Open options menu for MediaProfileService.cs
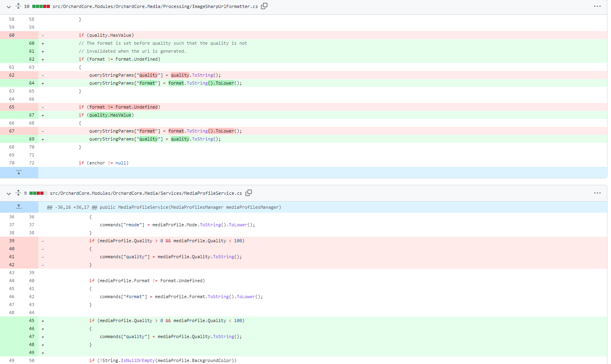611x364 pixels. (597, 193)
